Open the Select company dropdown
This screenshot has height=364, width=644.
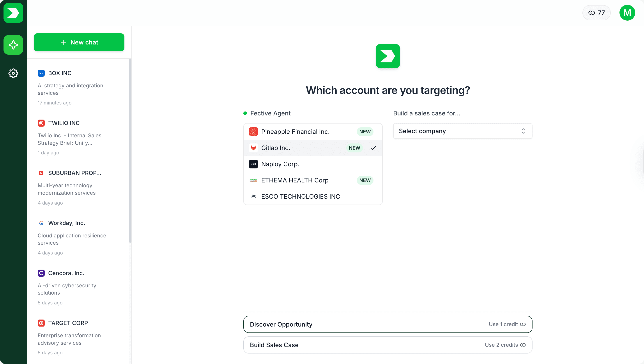point(462,131)
